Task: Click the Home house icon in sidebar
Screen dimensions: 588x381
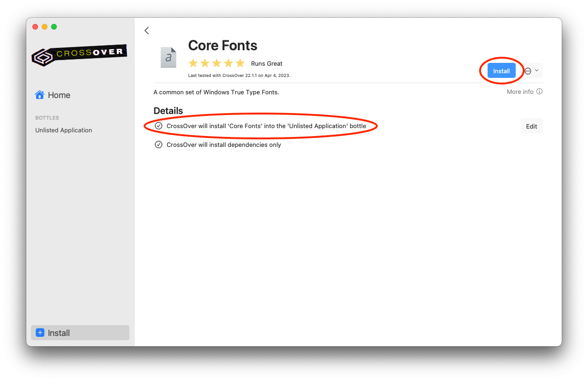Action: (40, 95)
